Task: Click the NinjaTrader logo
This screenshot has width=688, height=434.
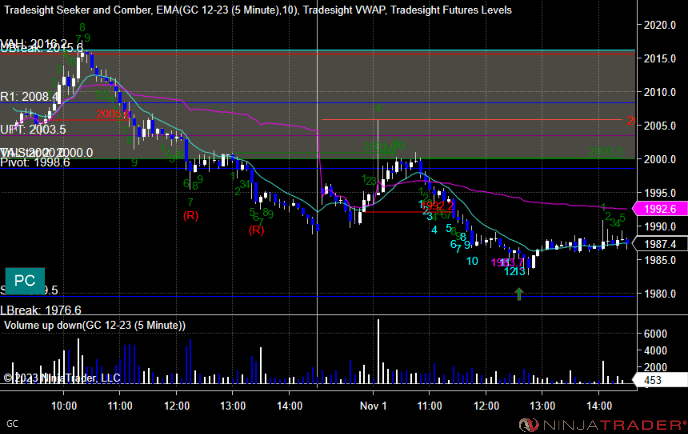Action: (603, 424)
